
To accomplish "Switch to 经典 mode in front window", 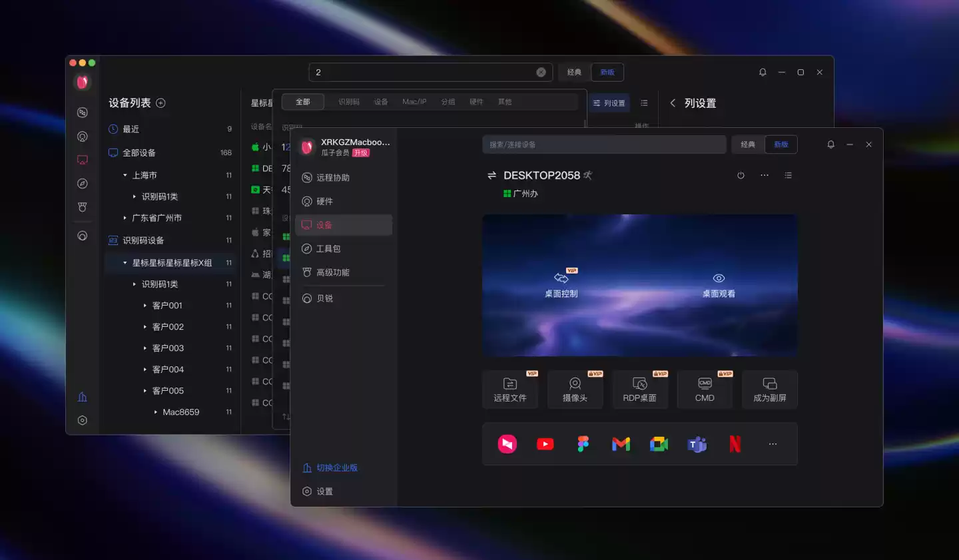I will click(748, 144).
